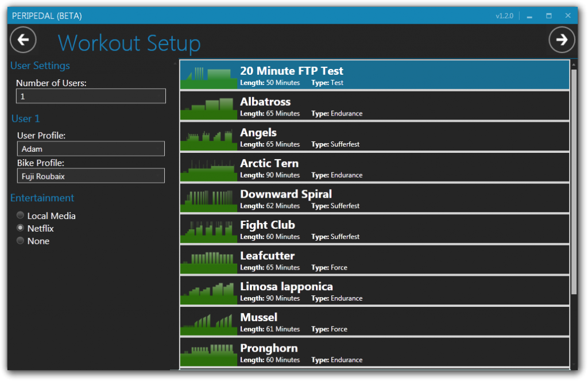The width and height of the screenshot is (588, 381).
Task: Click the Fight Club workout graph
Action: 208,229
